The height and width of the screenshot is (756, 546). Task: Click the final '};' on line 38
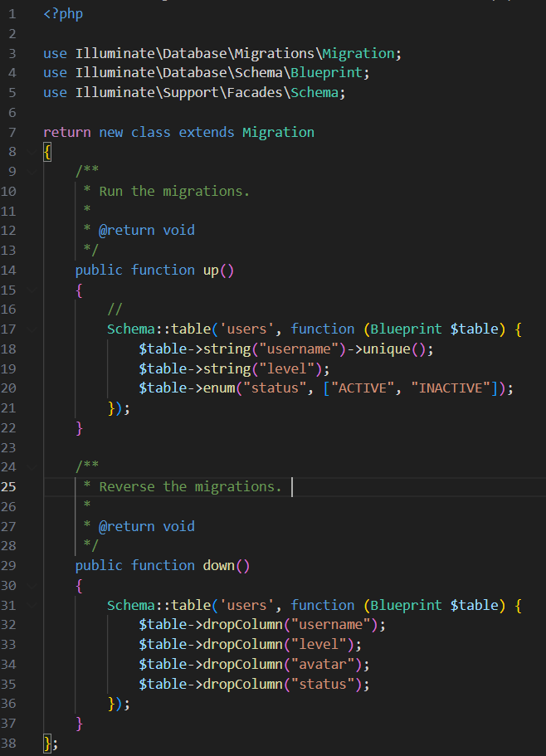51,744
